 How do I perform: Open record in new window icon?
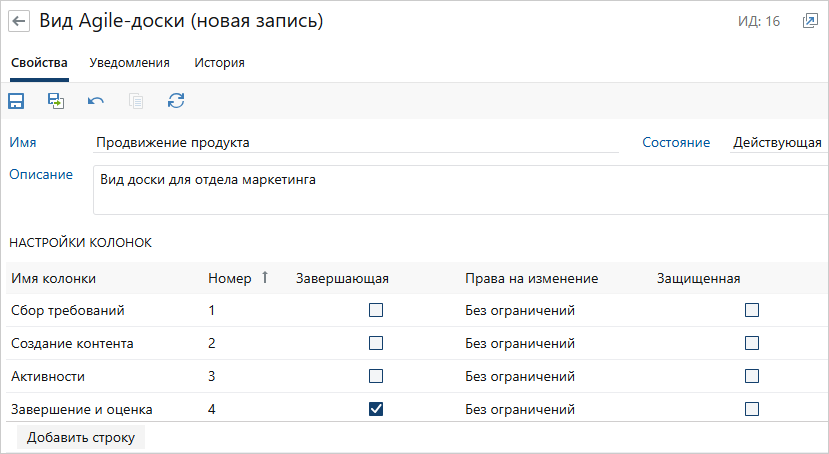click(810, 21)
